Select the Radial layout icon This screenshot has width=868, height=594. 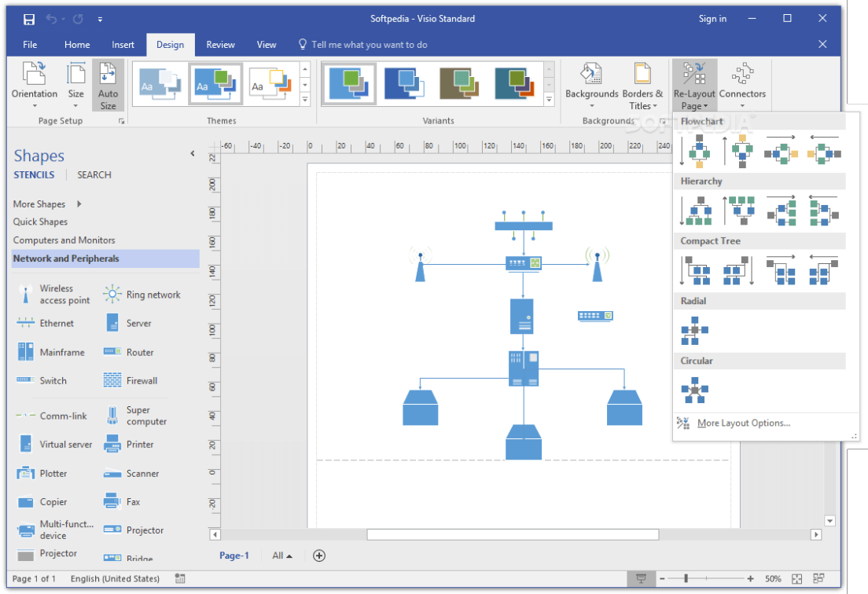694,331
